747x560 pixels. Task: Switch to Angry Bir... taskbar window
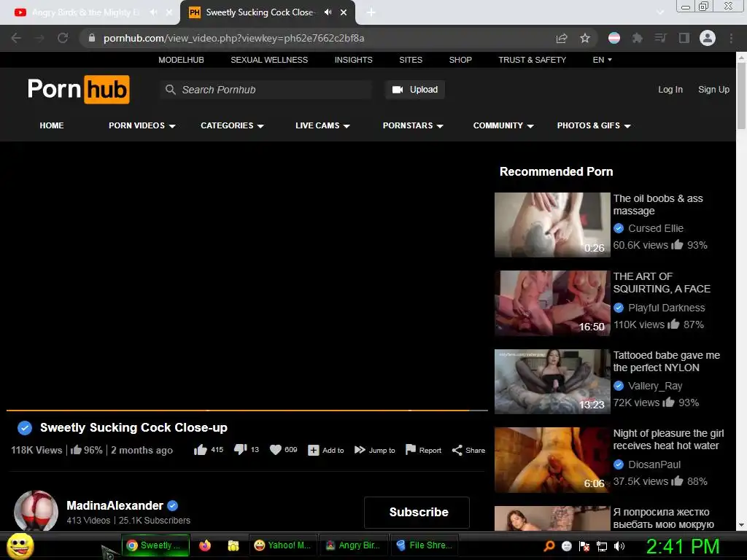coord(353,545)
